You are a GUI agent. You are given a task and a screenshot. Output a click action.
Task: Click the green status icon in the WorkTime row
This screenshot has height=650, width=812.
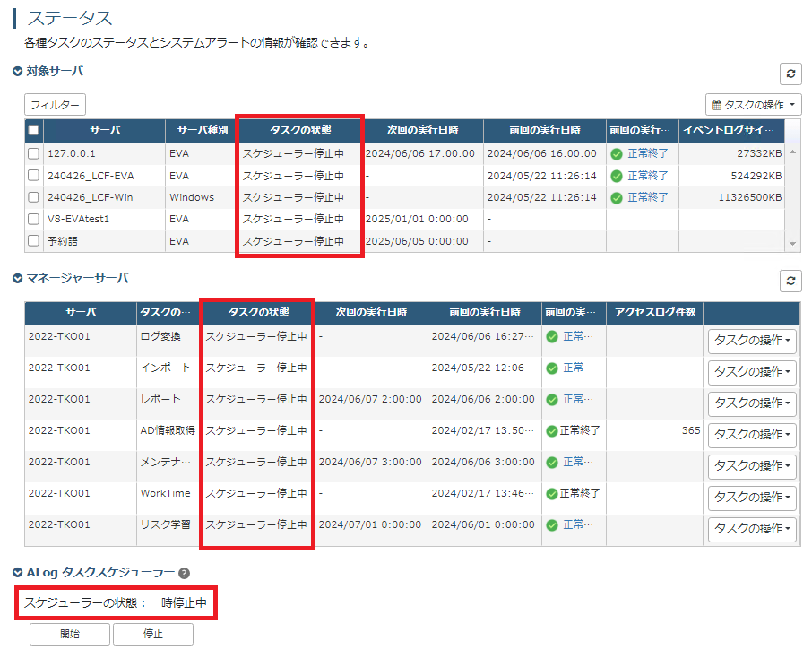point(552,494)
